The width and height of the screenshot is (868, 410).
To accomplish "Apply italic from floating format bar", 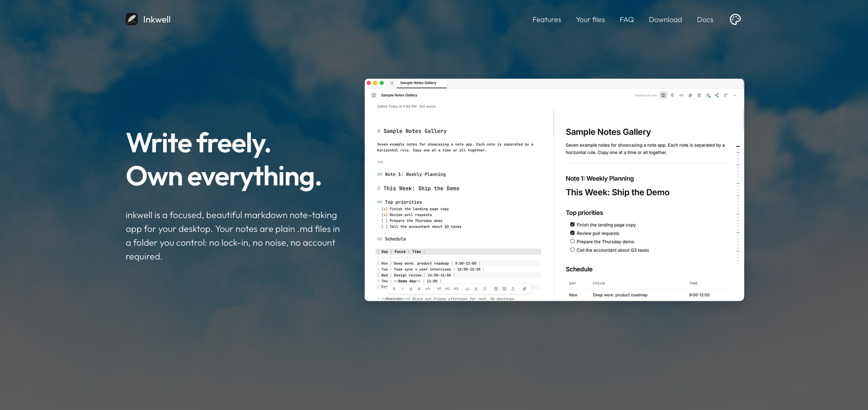I will (402, 289).
